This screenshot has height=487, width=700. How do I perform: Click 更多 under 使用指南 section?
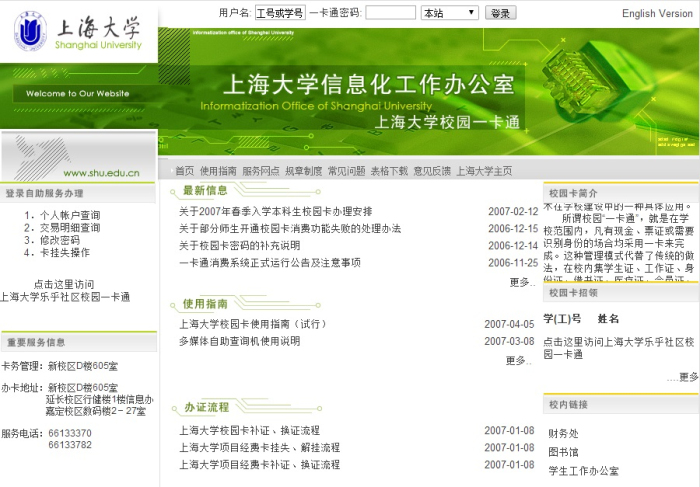point(518,360)
